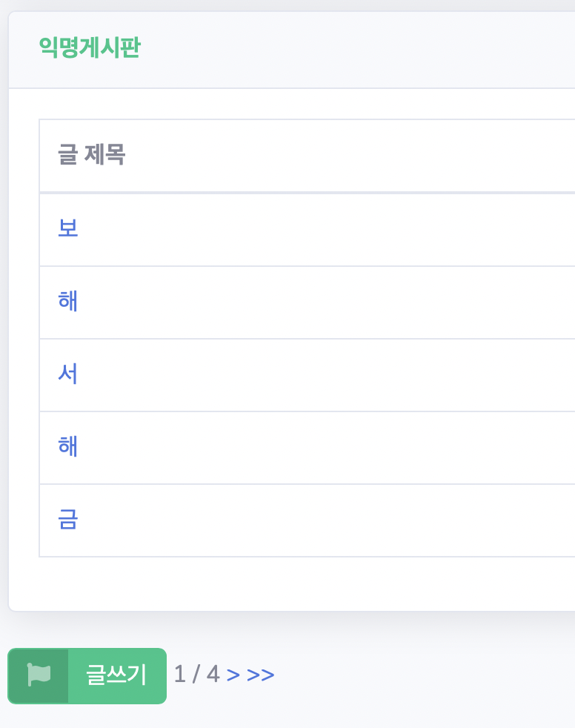Select the table row containing 금

308,520
